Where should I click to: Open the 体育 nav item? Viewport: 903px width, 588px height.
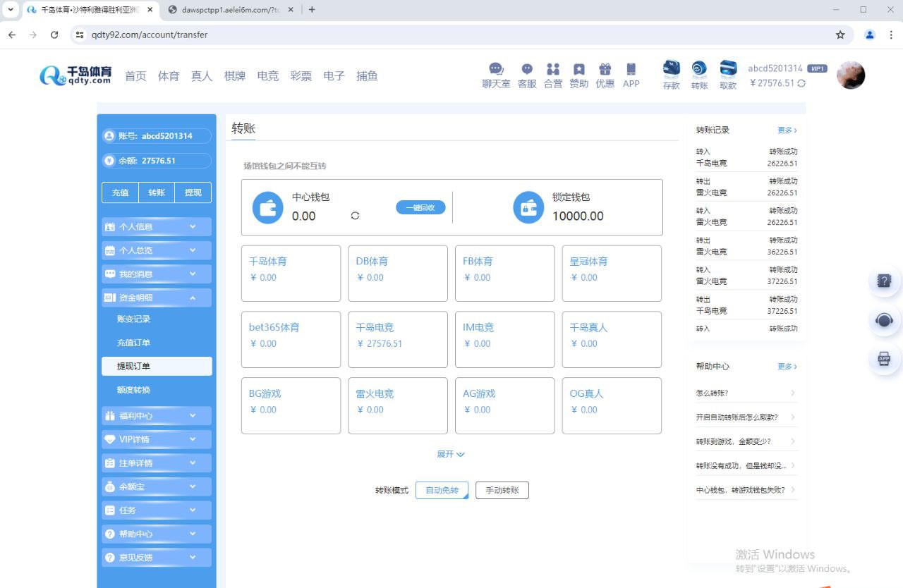coord(169,76)
